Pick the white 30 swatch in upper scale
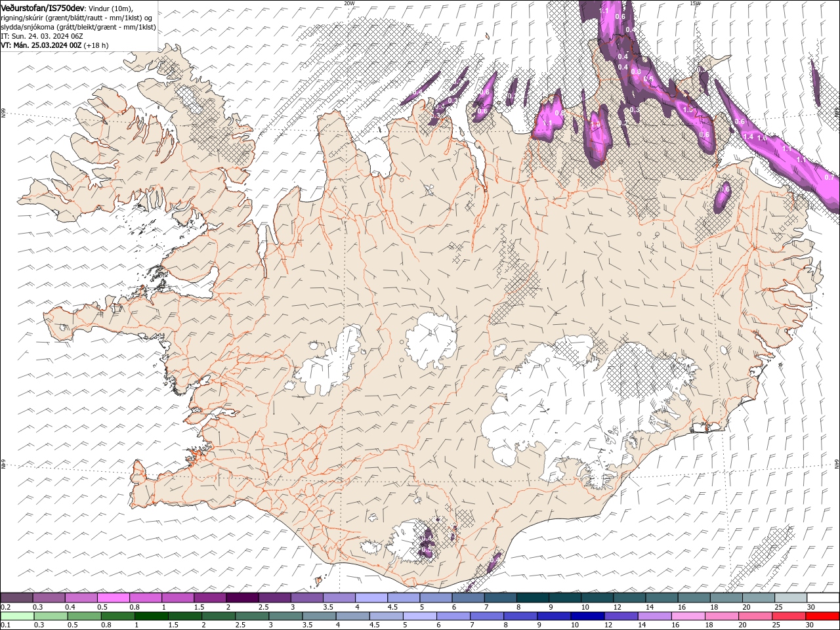 point(823,598)
